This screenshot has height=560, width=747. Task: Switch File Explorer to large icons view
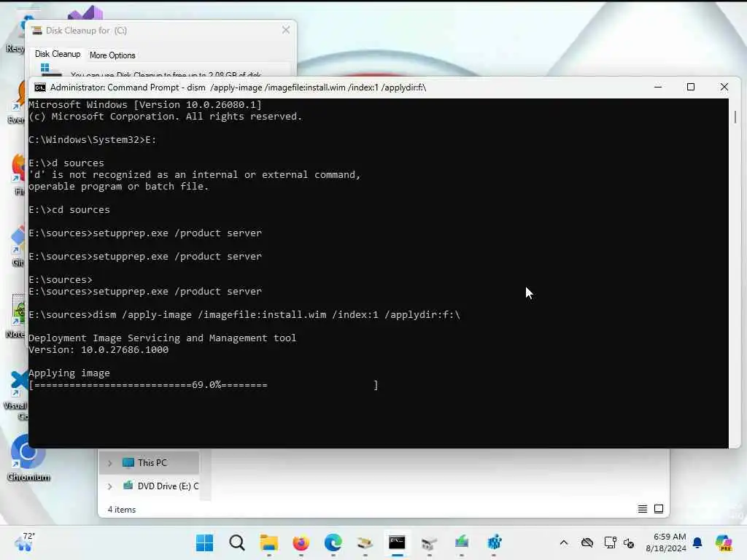(x=659, y=509)
